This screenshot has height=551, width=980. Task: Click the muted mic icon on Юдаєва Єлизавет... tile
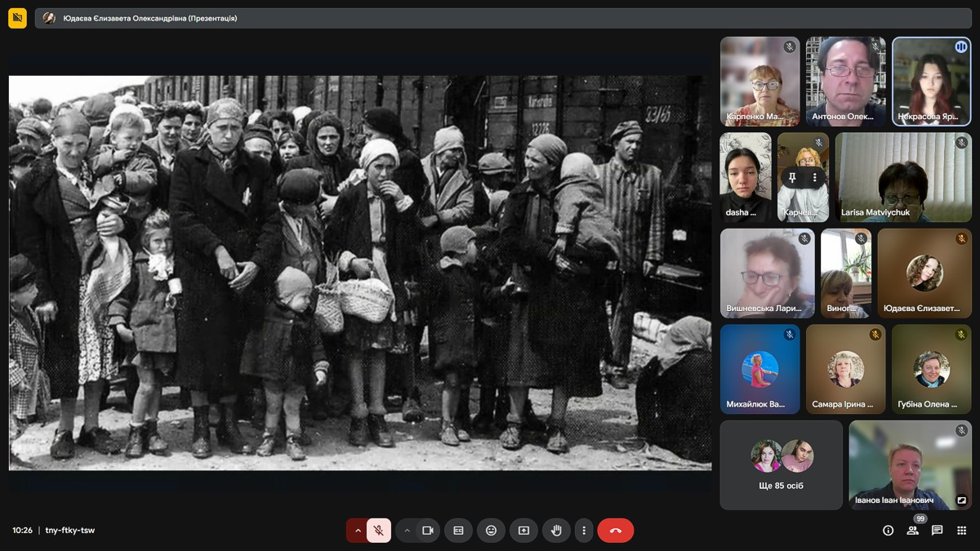(961, 239)
